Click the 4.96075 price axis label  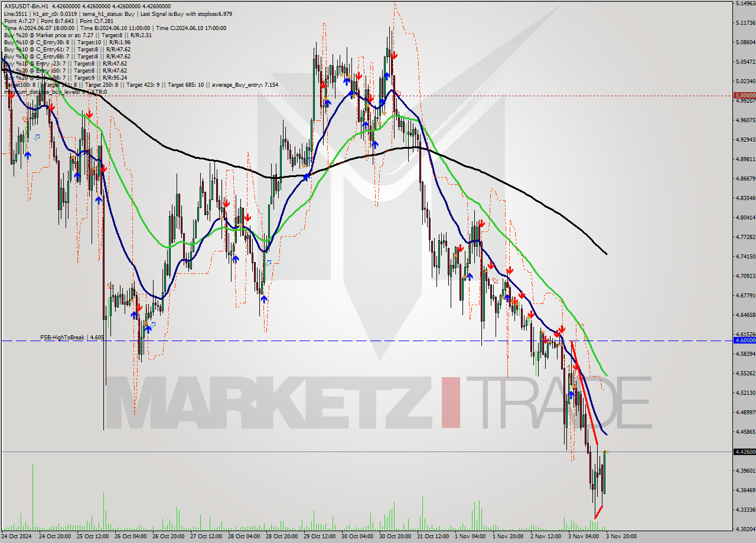click(745, 120)
